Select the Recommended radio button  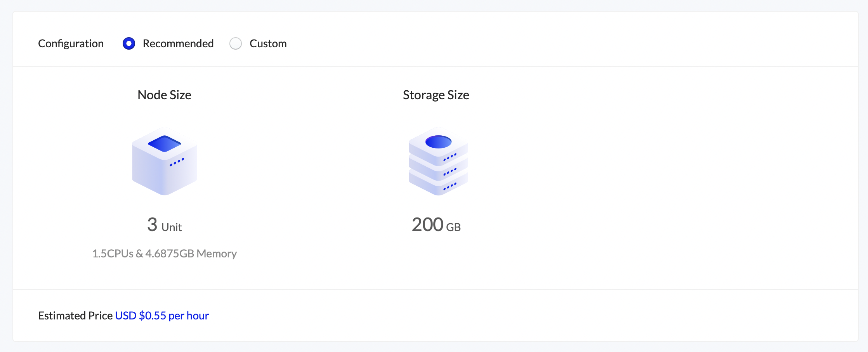pos(129,43)
